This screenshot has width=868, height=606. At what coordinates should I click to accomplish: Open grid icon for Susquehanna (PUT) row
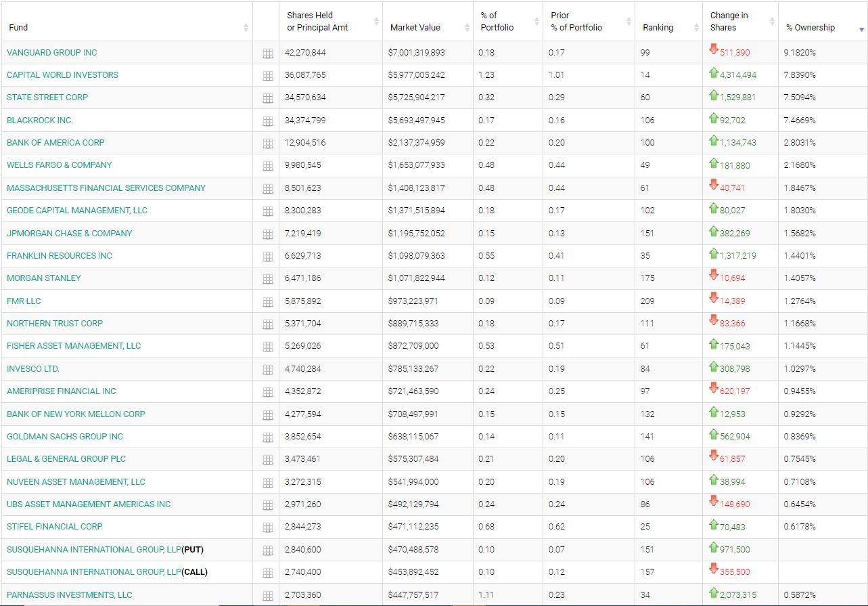267,550
